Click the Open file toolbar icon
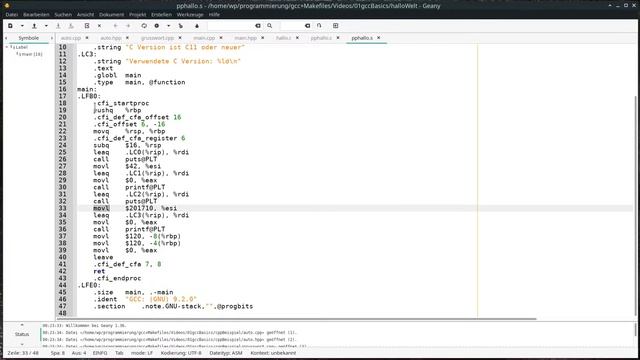 34,26
